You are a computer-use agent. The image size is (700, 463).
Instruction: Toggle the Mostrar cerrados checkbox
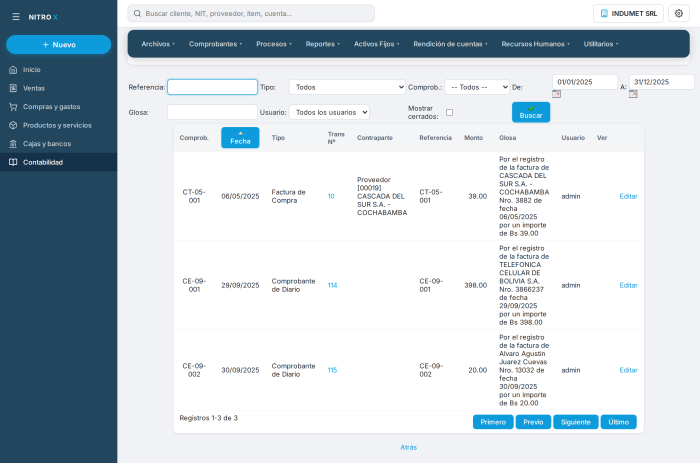point(450,113)
